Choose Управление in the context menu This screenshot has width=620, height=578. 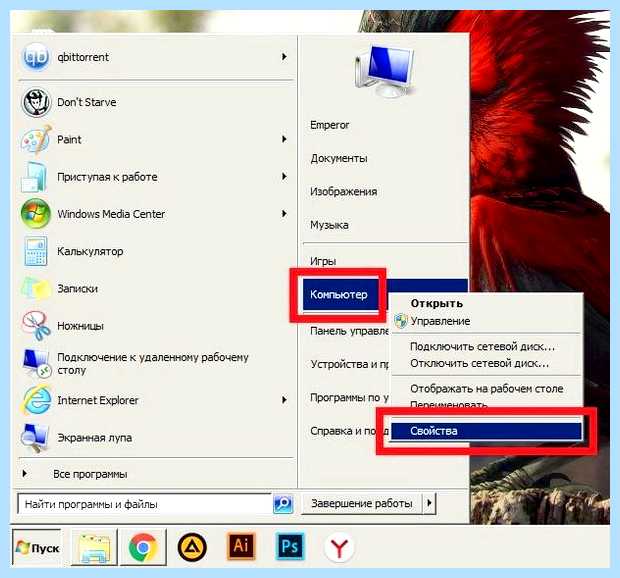click(440, 321)
